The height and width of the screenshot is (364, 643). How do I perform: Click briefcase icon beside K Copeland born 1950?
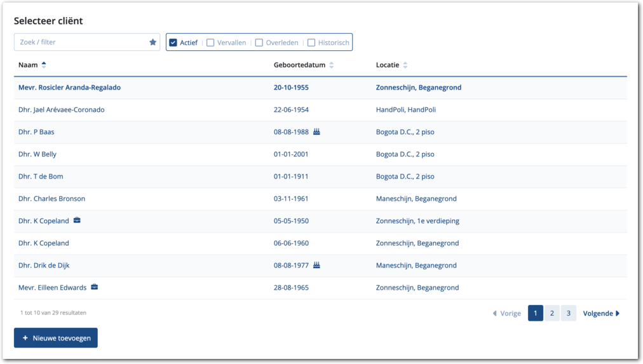[x=77, y=221]
